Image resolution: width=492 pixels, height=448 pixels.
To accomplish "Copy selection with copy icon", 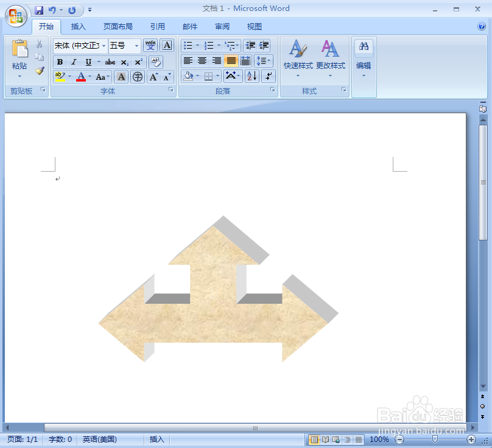I will (40, 57).
